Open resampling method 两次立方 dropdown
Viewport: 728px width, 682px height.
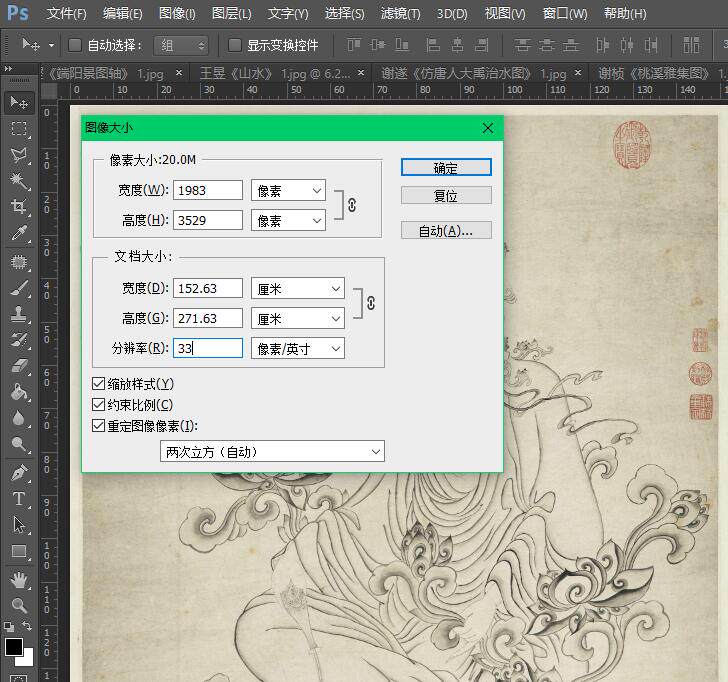[272, 451]
